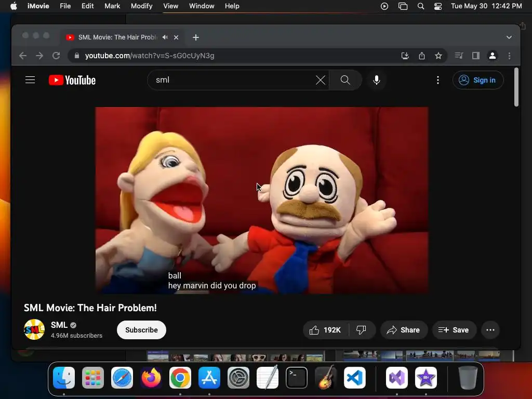Click the page vertical scrollbar
Viewport: 532px width, 399px height.
point(516,87)
